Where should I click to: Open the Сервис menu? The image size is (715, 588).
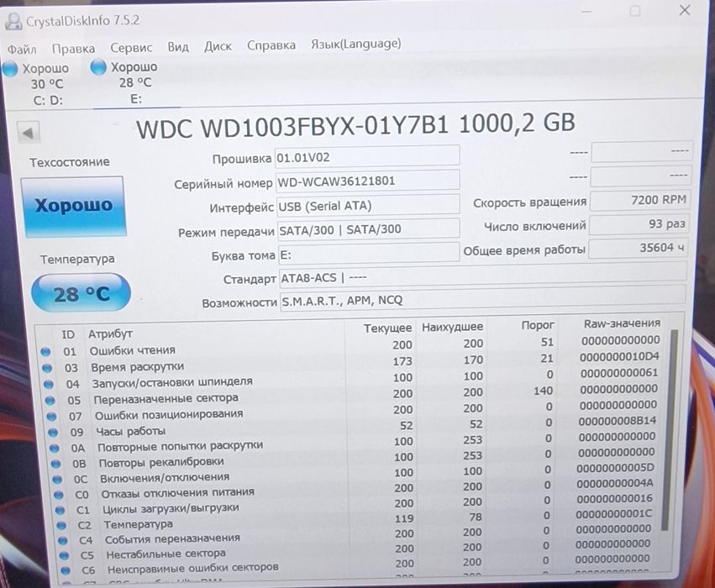click(x=131, y=47)
